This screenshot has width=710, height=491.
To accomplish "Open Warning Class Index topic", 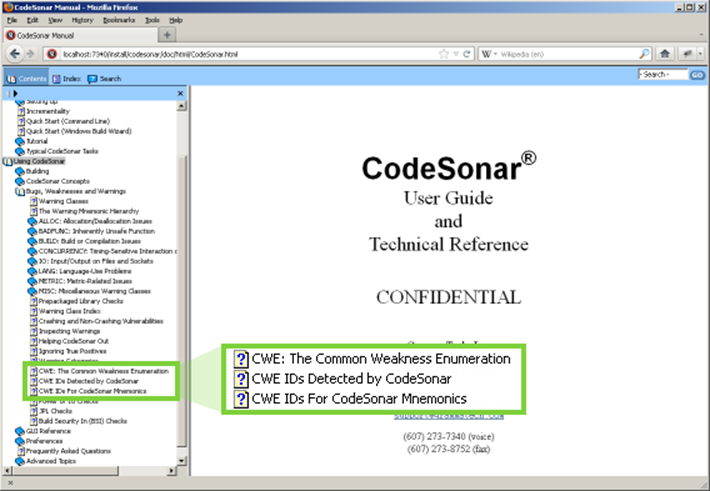I will point(70,311).
